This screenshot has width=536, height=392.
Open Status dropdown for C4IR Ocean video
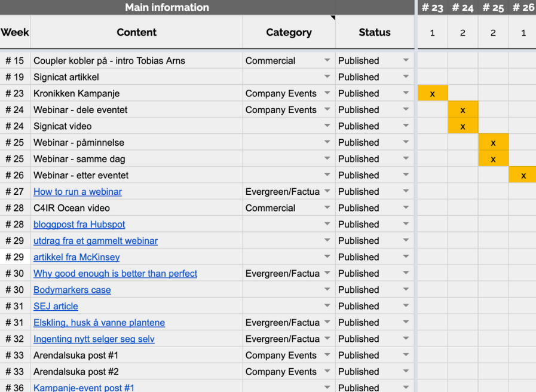[x=406, y=209]
